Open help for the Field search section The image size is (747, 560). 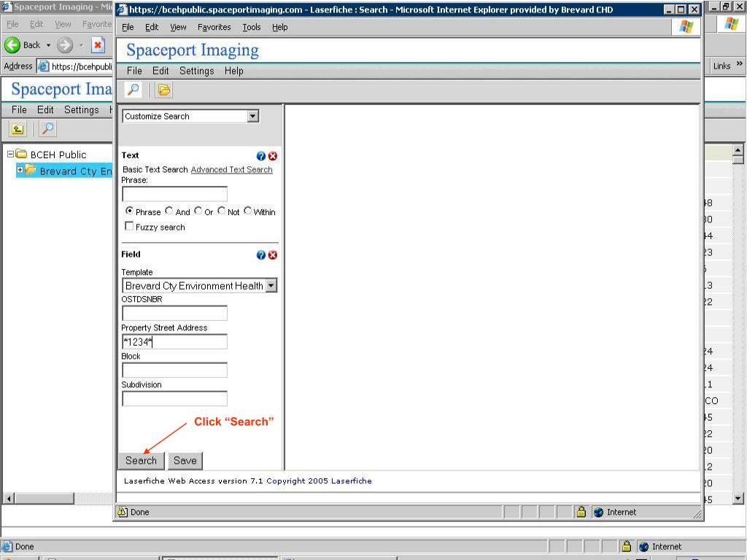pos(260,254)
